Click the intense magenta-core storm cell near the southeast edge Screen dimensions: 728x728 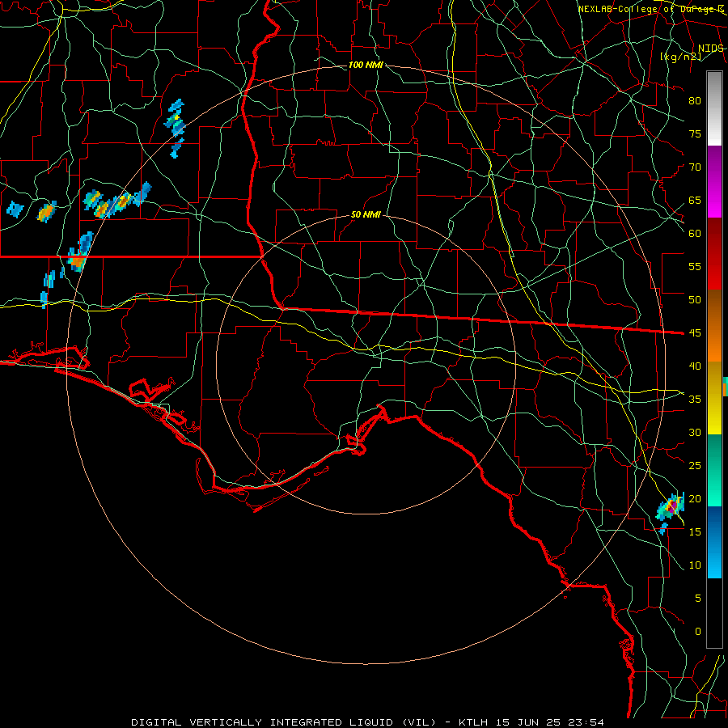[x=671, y=506]
